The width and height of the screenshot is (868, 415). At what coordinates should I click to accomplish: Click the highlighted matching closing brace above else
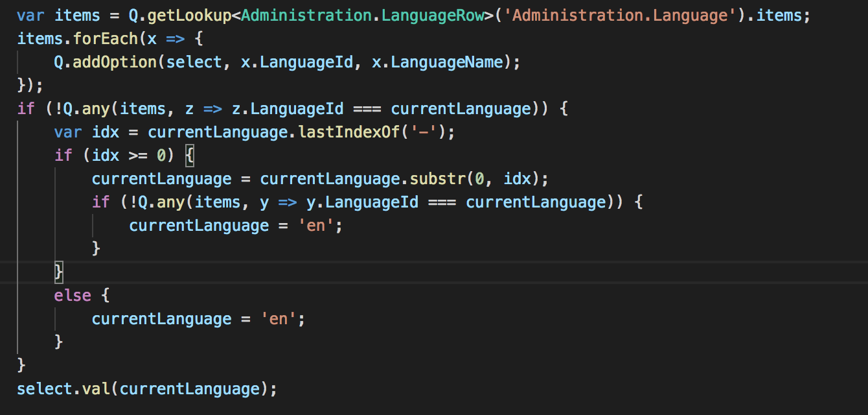(x=60, y=272)
